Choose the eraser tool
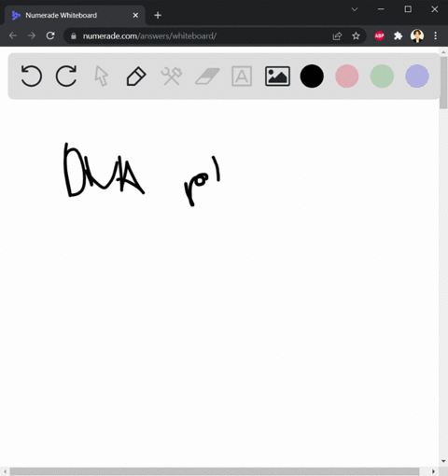The width and height of the screenshot is (448, 476). point(207,77)
